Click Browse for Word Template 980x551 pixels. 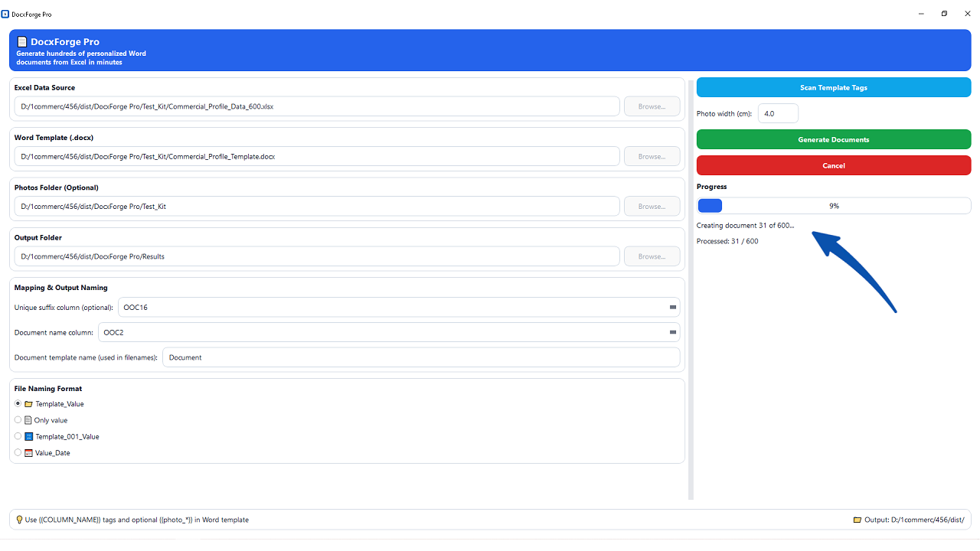pos(652,156)
